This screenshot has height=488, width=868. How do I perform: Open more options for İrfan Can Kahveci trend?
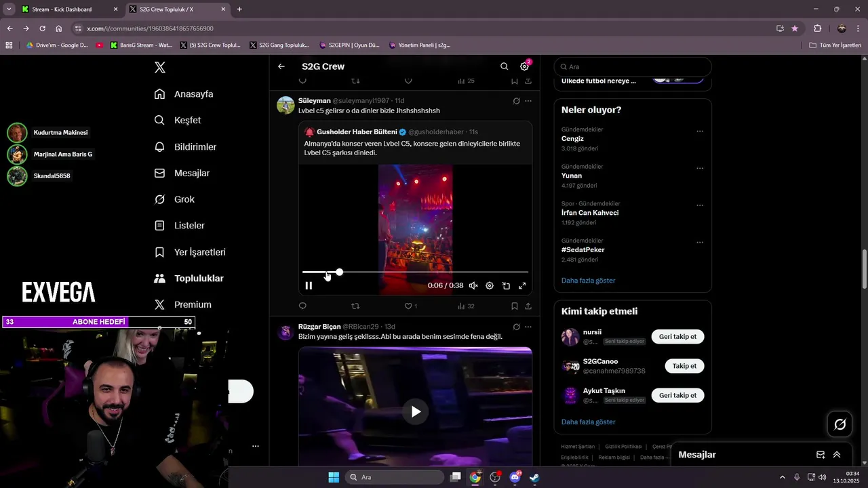point(700,205)
